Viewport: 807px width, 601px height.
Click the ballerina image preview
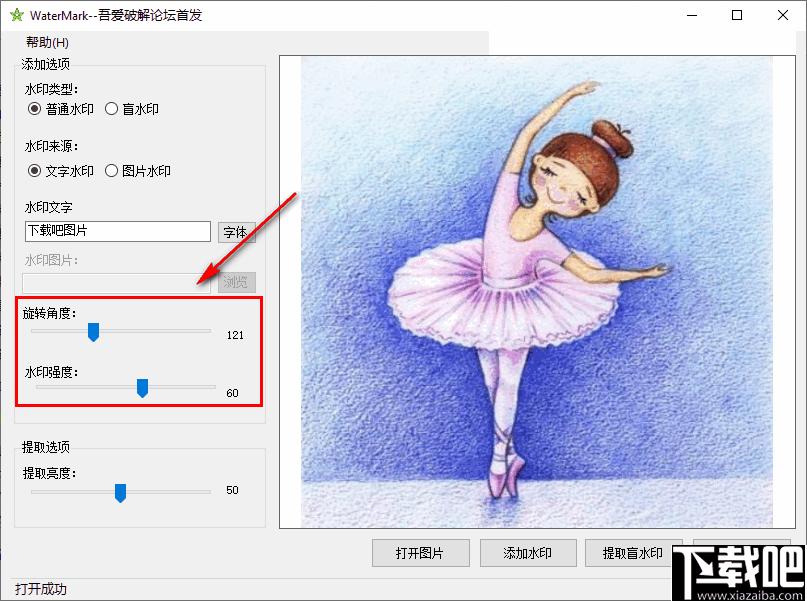click(536, 290)
